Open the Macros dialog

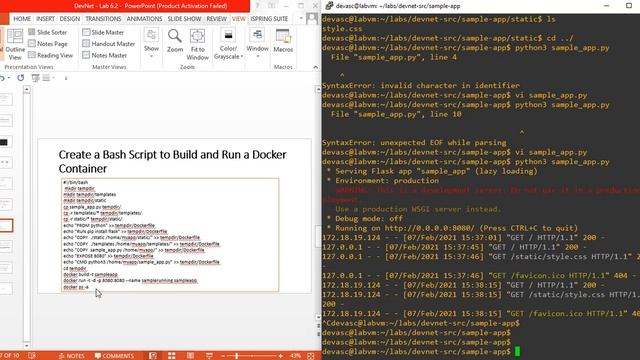tap(283, 41)
